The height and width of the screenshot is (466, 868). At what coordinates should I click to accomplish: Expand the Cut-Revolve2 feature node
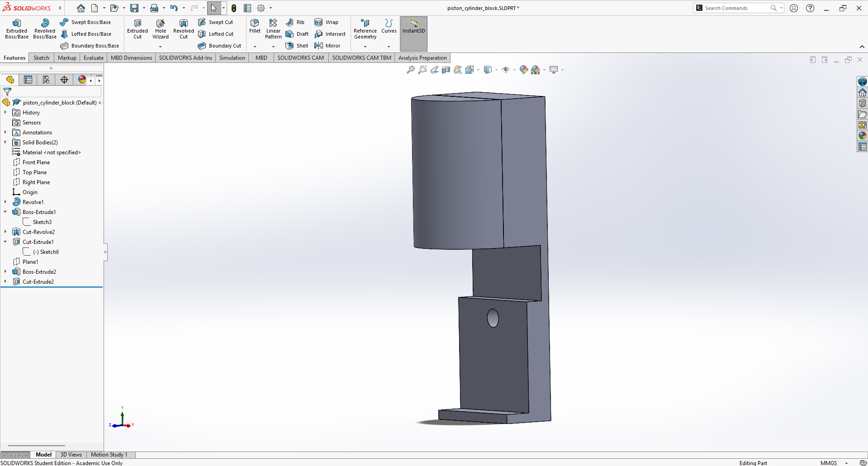click(5, 232)
